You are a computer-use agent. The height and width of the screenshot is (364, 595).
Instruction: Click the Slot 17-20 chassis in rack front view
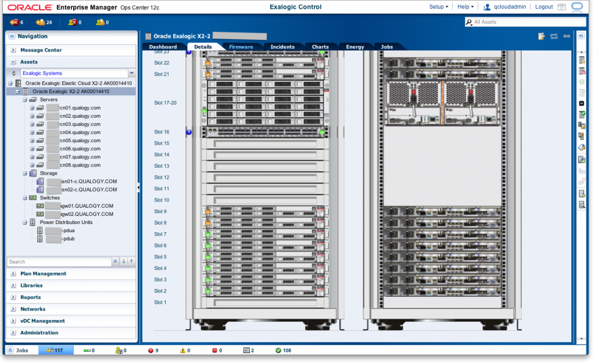click(x=265, y=103)
